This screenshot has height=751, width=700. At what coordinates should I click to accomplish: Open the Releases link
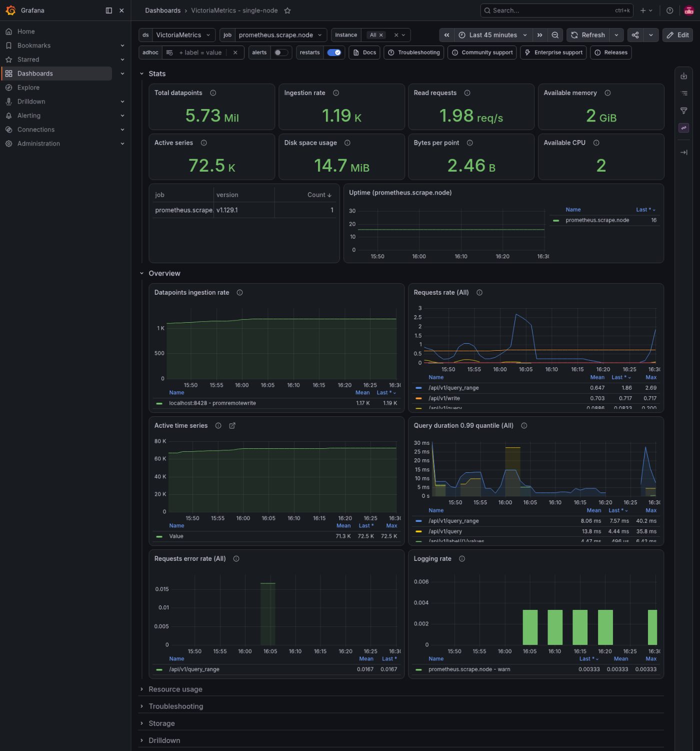pyautogui.click(x=610, y=53)
